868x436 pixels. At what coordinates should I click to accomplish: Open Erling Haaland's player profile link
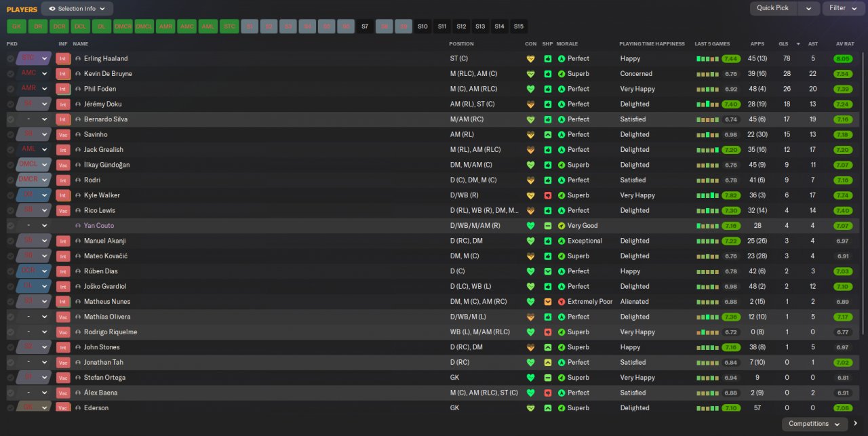106,59
